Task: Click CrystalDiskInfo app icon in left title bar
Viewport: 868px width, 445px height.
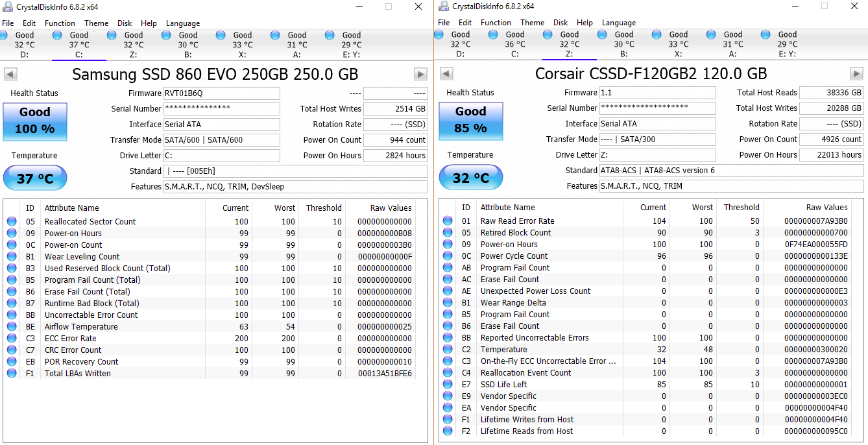Action: 8,6
